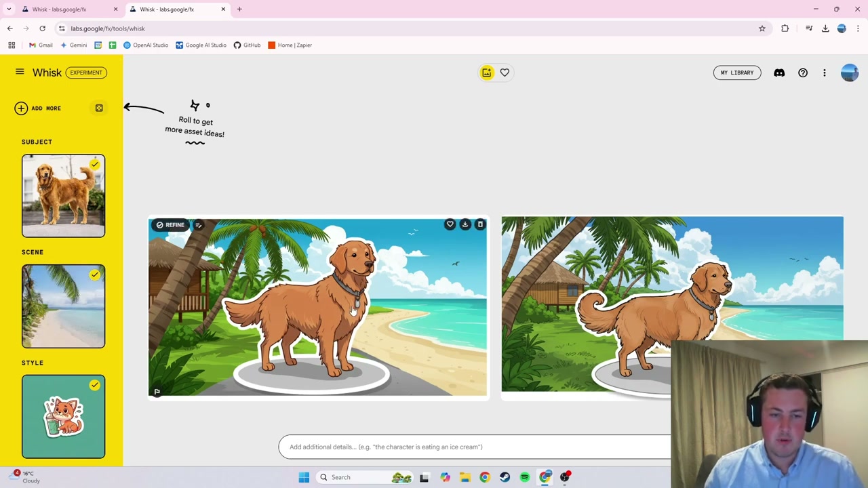Open the Google Calendar bookmark icon
Viewport: 868px width, 488px height.
point(98,45)
